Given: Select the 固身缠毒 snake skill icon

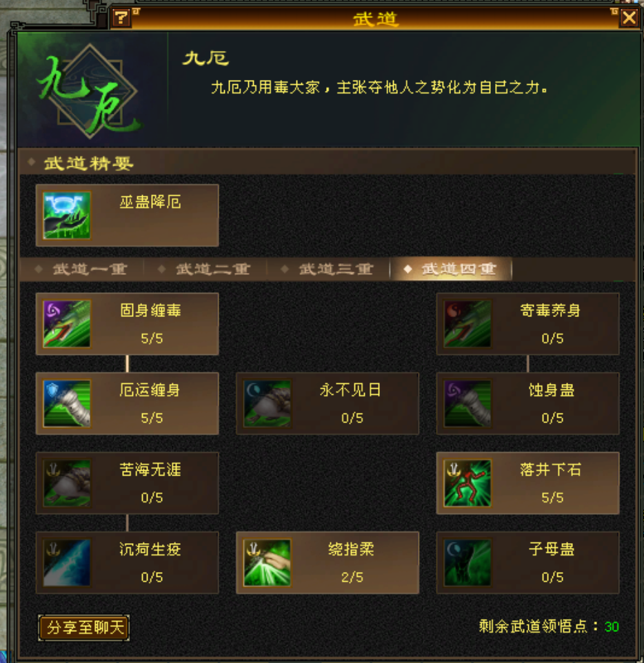Looking at the screenshot, I should click(67, 324).
